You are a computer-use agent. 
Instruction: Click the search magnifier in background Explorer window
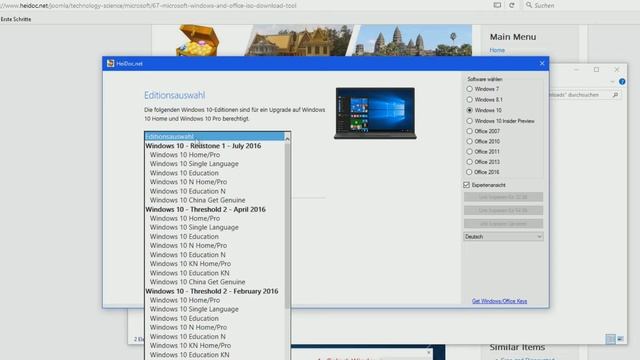pyautogui.click(x=615, y=95)
